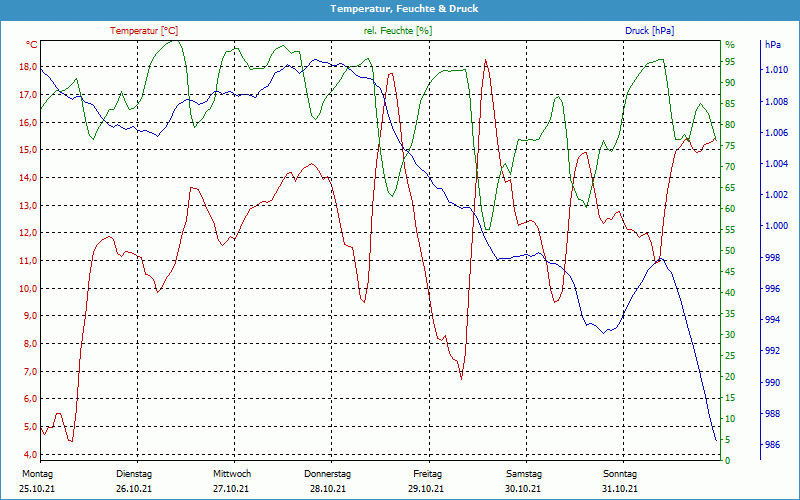Click the 'Montag' day label
800x500 pixels.
click(37, 474)
